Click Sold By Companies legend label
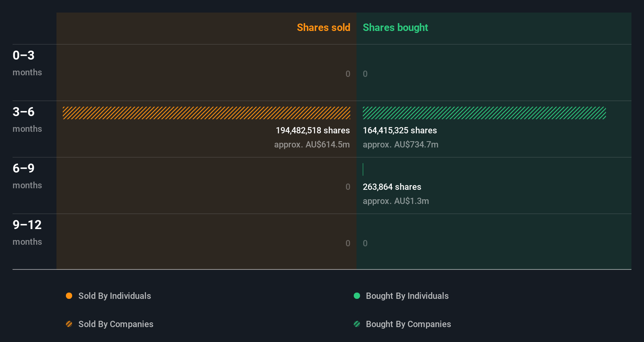 tap(116, 324)
